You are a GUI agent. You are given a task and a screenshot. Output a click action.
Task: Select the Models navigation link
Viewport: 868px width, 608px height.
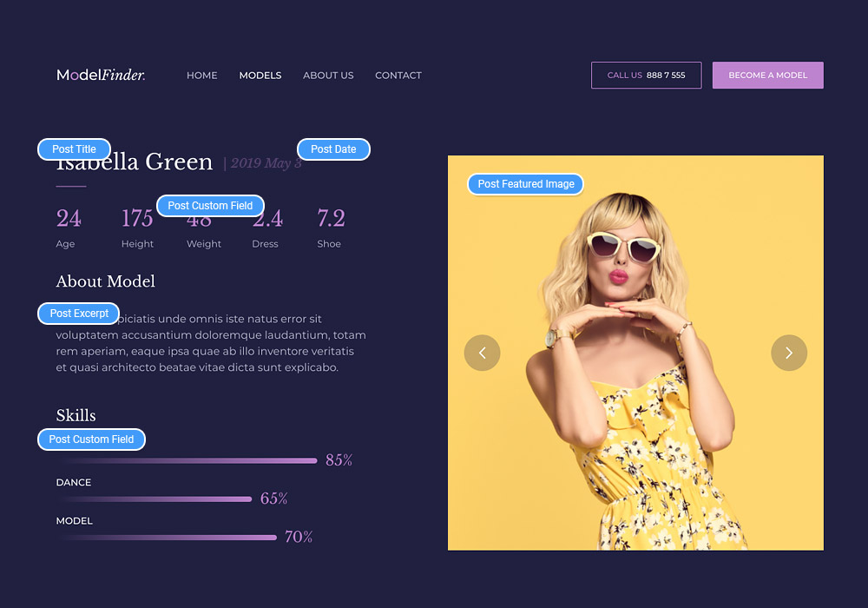[260, 76]
